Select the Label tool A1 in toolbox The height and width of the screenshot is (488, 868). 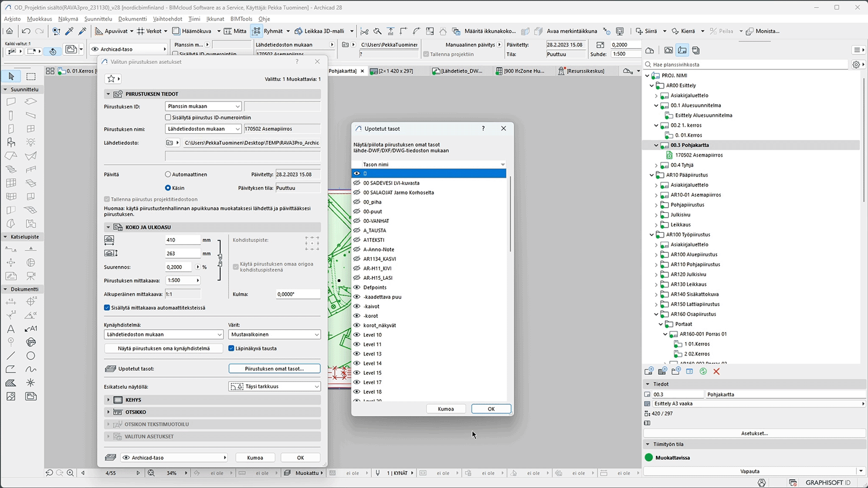tap(31, 328)
